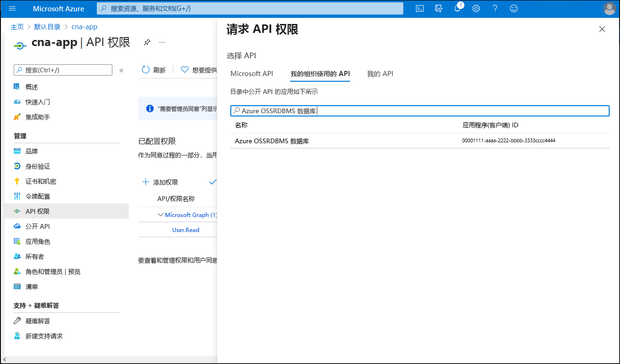620x364 pixels.
Task: Close the Request API permissions panel
Action: pyautogui.click(x=602, y=29)
